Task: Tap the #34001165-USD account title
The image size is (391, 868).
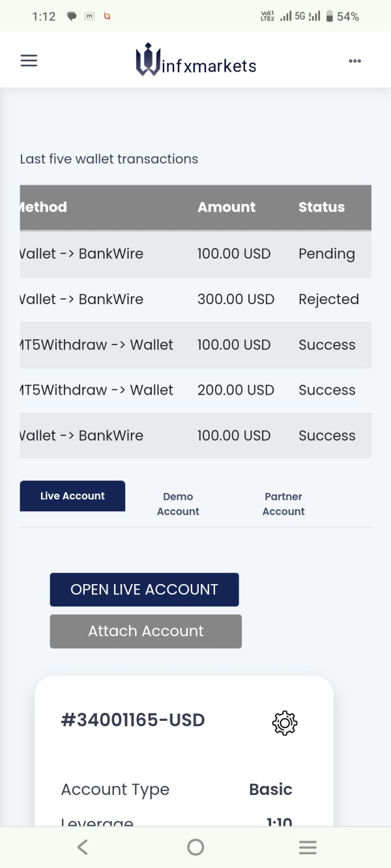Action: click(x=133, y=720)
